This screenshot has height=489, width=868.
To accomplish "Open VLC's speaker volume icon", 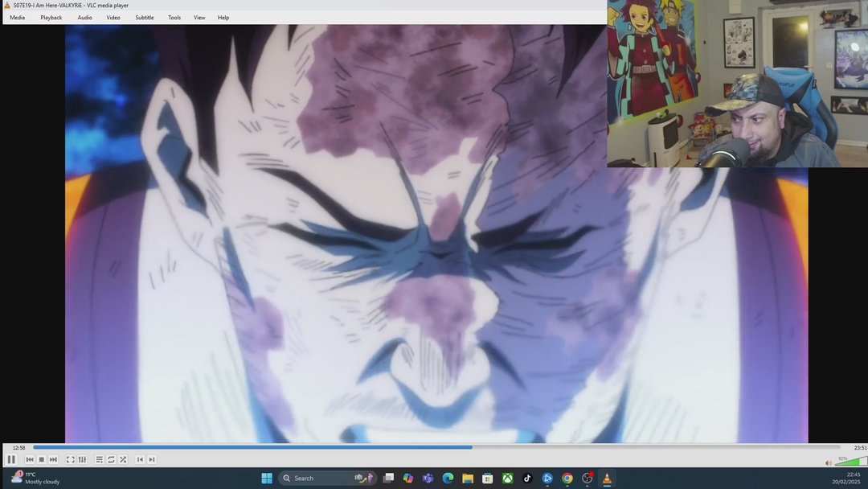I will point(829,462).
